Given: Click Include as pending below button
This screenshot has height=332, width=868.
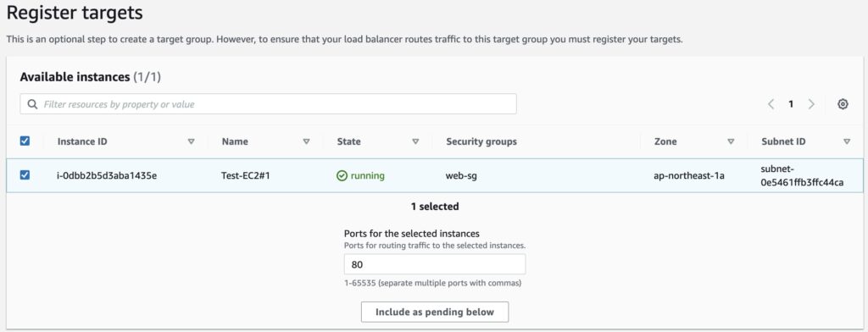Looking at the screenshot, I should (435, 312).
